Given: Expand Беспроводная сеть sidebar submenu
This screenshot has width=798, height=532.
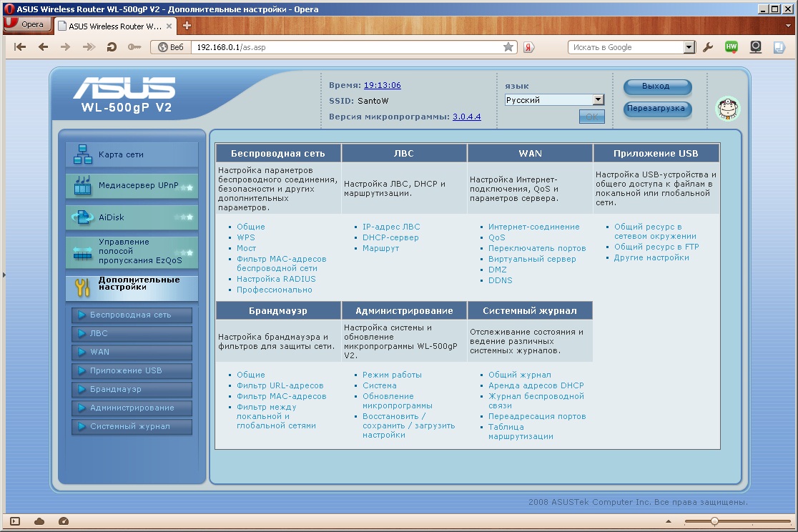Looking at the screenshot, I should click(132, 315).
